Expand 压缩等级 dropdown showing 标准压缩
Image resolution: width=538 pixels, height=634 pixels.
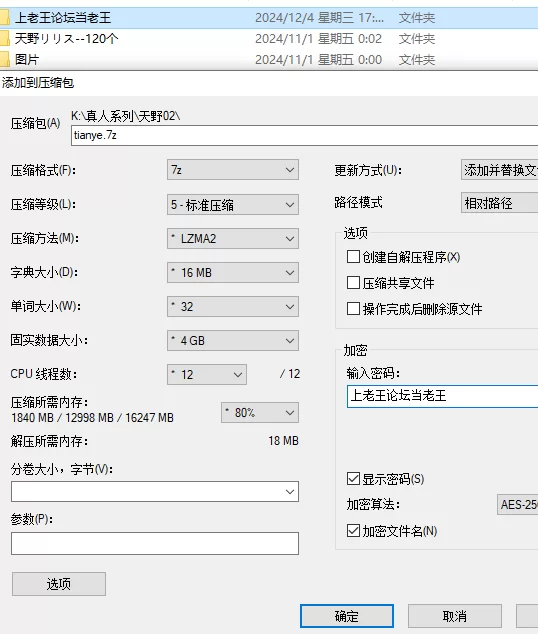(x=233, y=205)
